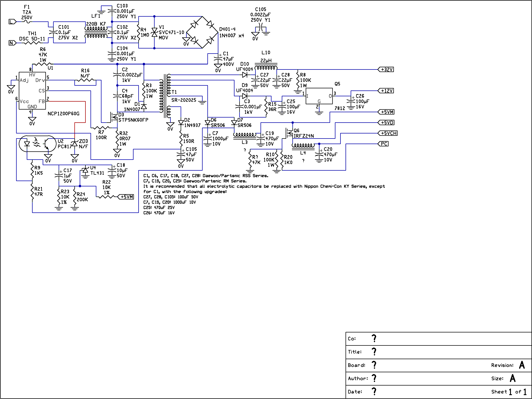Click the C101 0.1µF 275V X2 label
Viewport: 532px width, 399px height.
68,32
